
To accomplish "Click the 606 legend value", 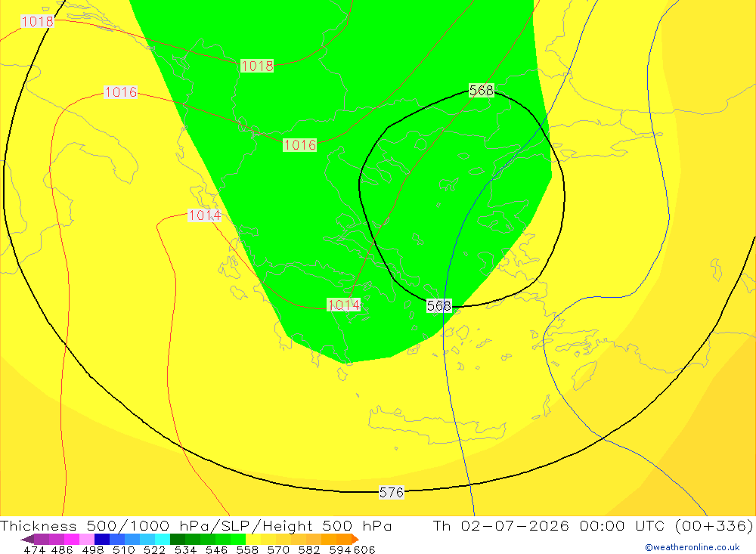I will point(364,549).
